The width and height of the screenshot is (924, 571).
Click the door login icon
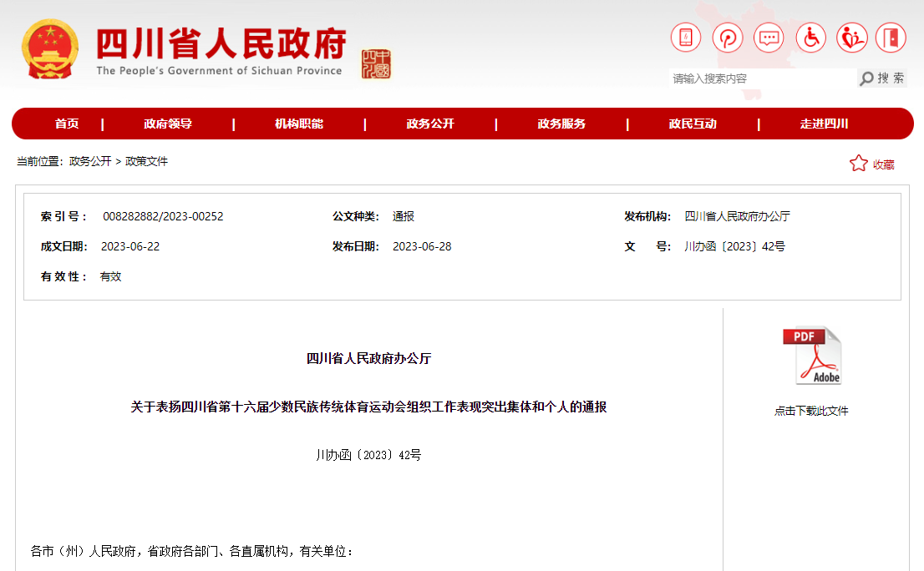891,38
